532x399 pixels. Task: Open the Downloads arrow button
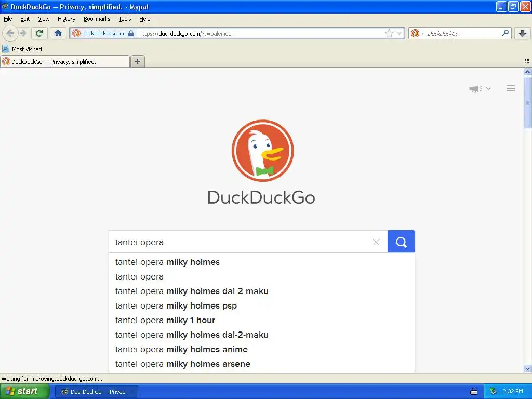[x=523, y=33]
